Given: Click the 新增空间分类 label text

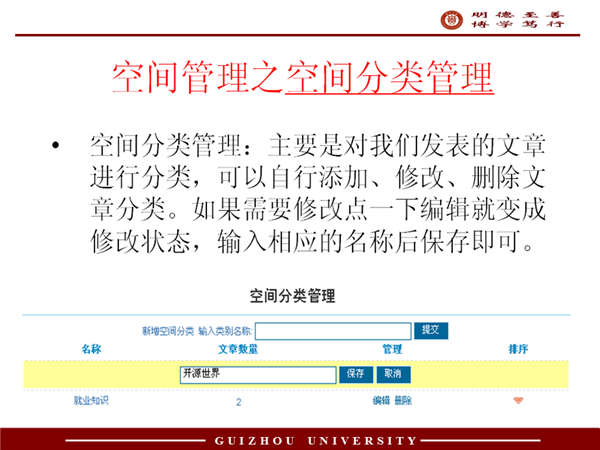Looking at the screenshot, I should 167,331.
